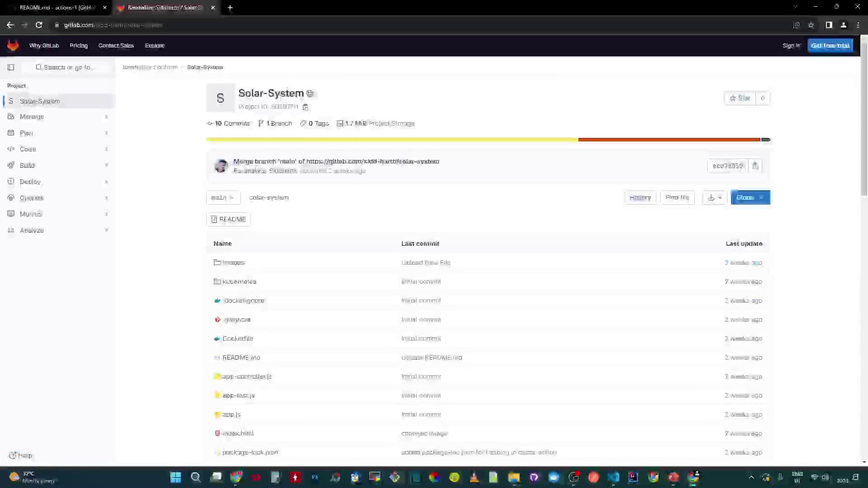Screen dimensions: 868x488
Task: Open the kubernetes folder
Action: pyautogui.click(x=239, y=282)
